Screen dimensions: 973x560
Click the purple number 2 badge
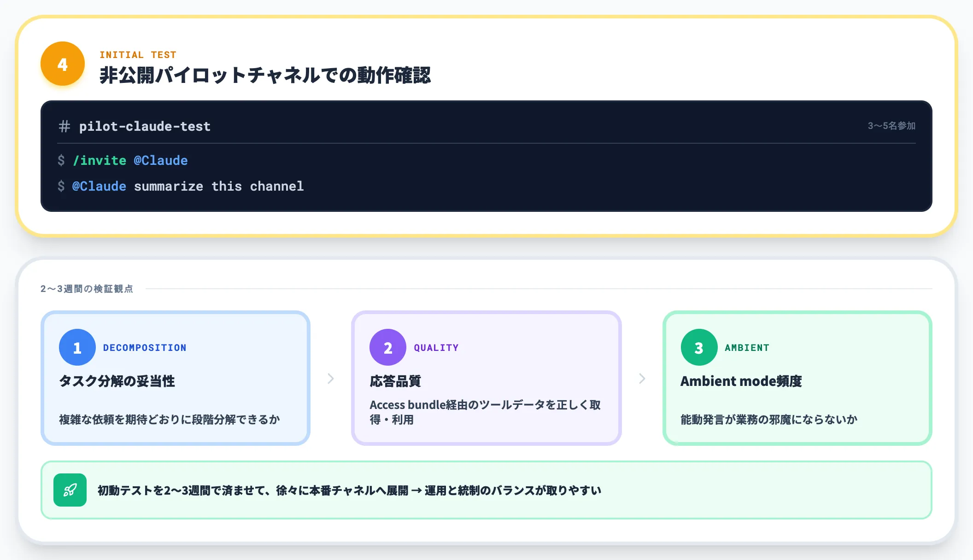[388, 347]
